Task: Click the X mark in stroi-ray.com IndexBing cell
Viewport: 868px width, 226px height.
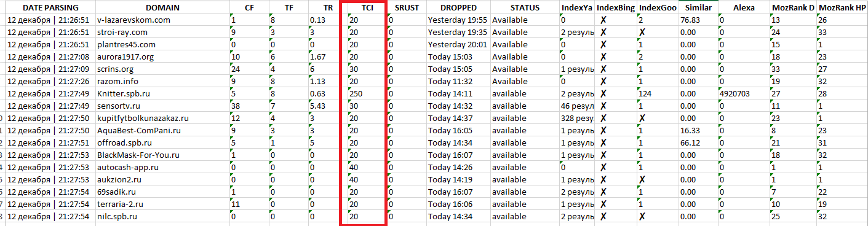Action: pos(604,33)
